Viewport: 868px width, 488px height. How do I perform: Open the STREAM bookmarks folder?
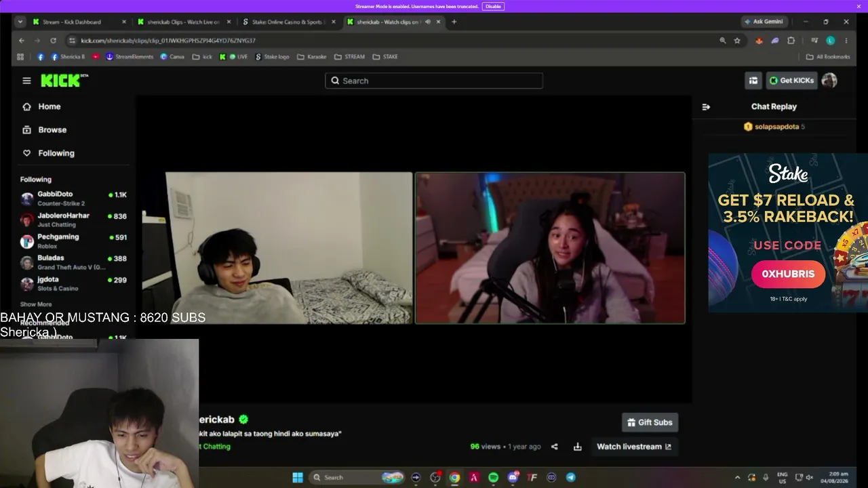coord(349,57)
